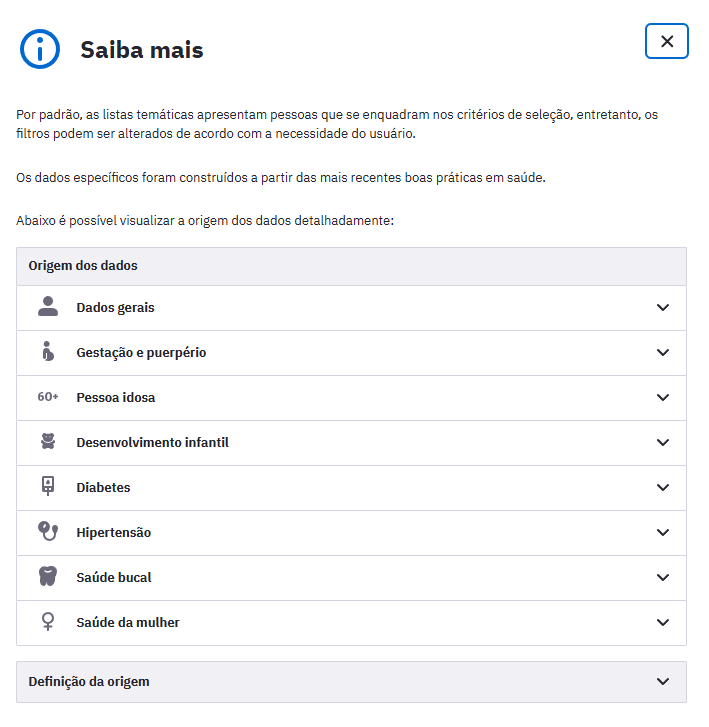Click the glucometer icon for Diabetes
The width and height of the screenshot is (709, 727).
coord(48,487)
